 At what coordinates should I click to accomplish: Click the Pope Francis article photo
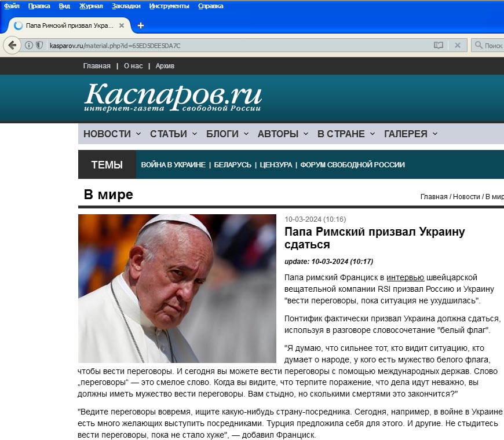[177, 288]
